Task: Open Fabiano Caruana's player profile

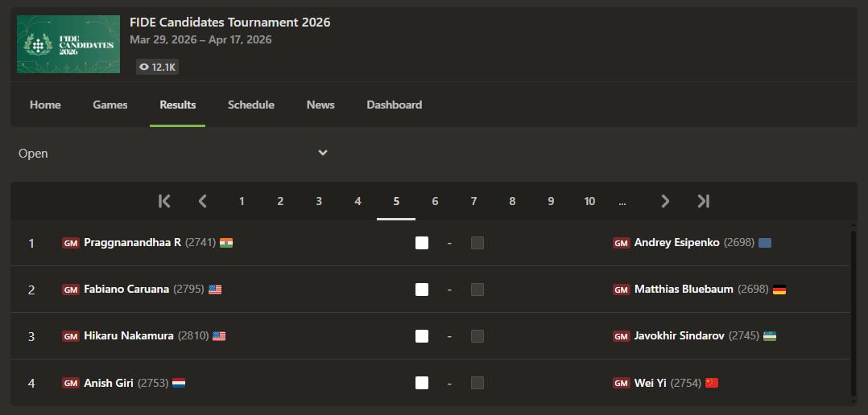Action: (x=126, y=290)
